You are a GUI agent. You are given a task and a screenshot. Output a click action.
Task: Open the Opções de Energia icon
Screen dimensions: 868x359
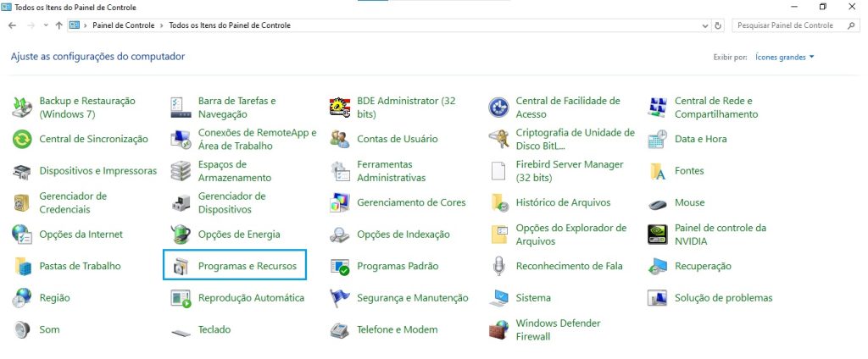(x=181, y=235)
